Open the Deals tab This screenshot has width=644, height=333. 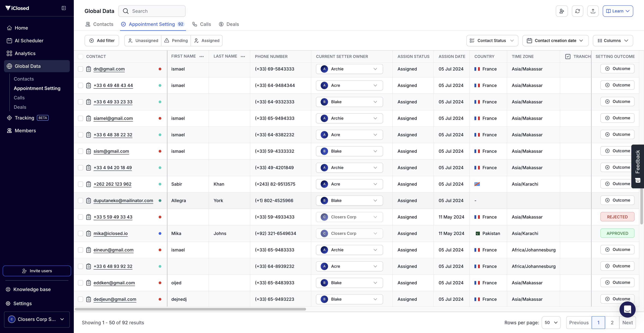tap(229, 24)
